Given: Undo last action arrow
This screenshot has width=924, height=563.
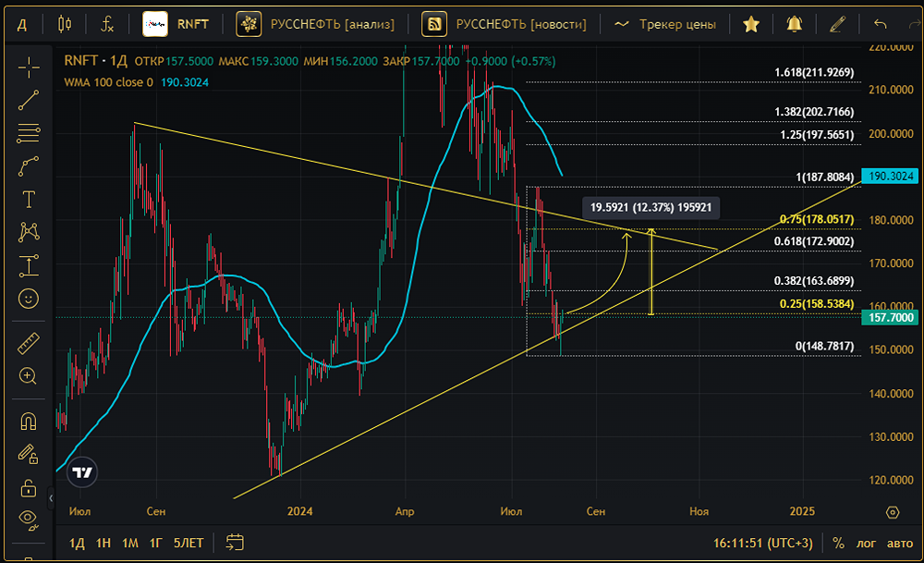Looking at the screenshot, I should point(881,24).
